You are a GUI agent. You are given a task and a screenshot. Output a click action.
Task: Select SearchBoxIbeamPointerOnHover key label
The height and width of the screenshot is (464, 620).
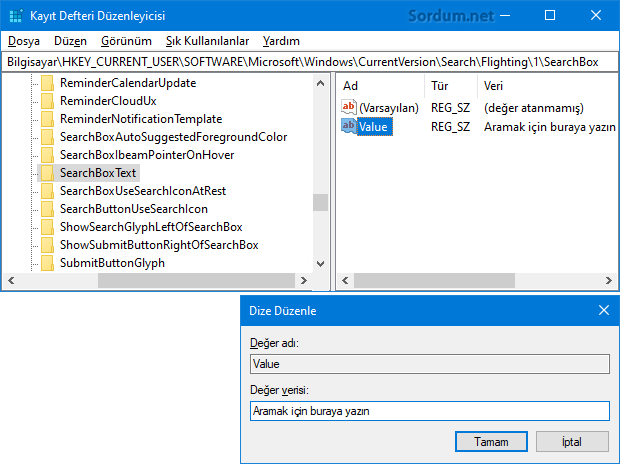tap(147, 155)
